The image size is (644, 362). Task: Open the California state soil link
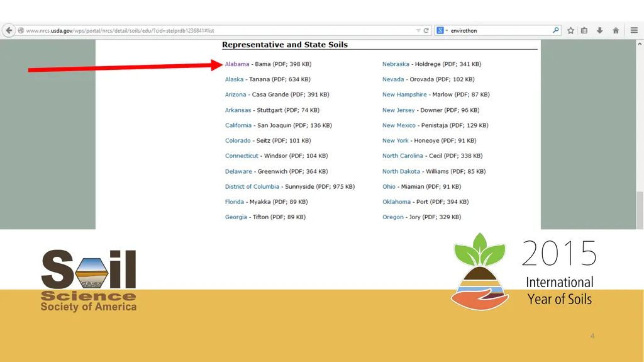(238, 125)
